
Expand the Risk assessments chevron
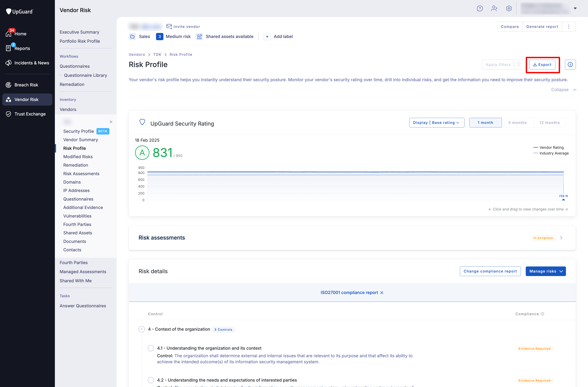[561, 238]
